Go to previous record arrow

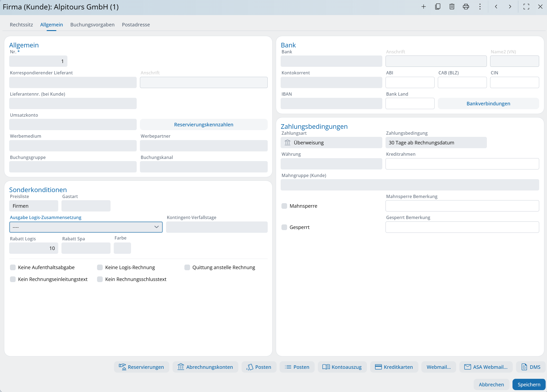click(496, 7)
